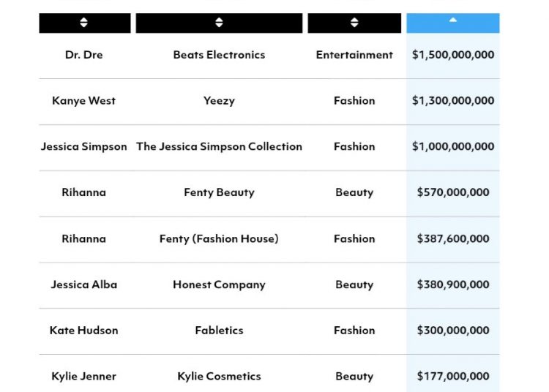Toggle the blue ascending sort arrow header

click(453, 22)
